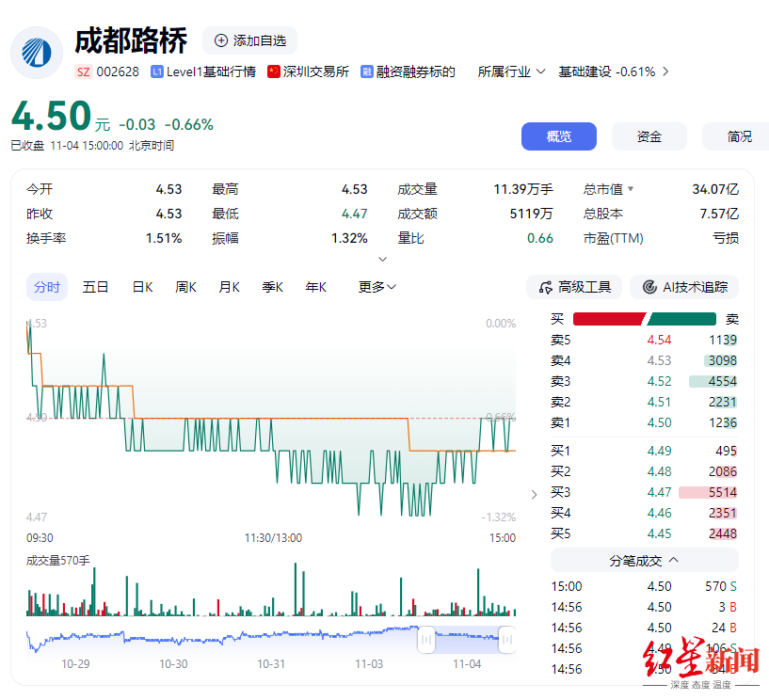Open the 所属行业 industry dropdown
The width and height of the screenshot is (769, 700).
click(510, 71)
